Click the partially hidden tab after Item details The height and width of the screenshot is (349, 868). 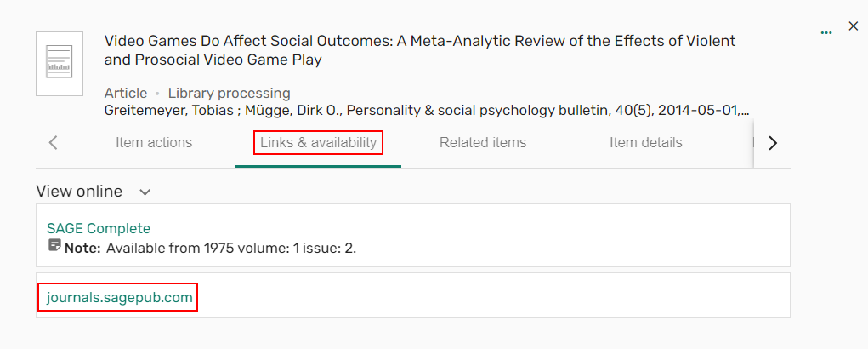753,143
